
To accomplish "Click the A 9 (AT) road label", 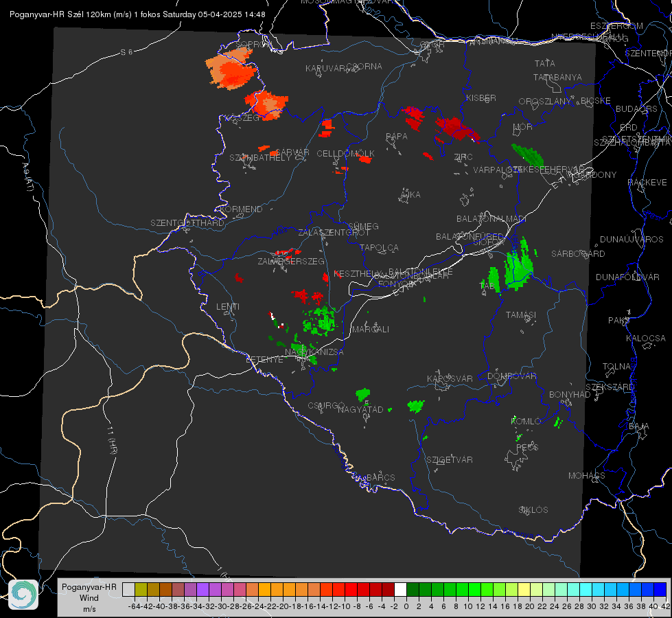I will pyautogui.click(x=27, y=177).
